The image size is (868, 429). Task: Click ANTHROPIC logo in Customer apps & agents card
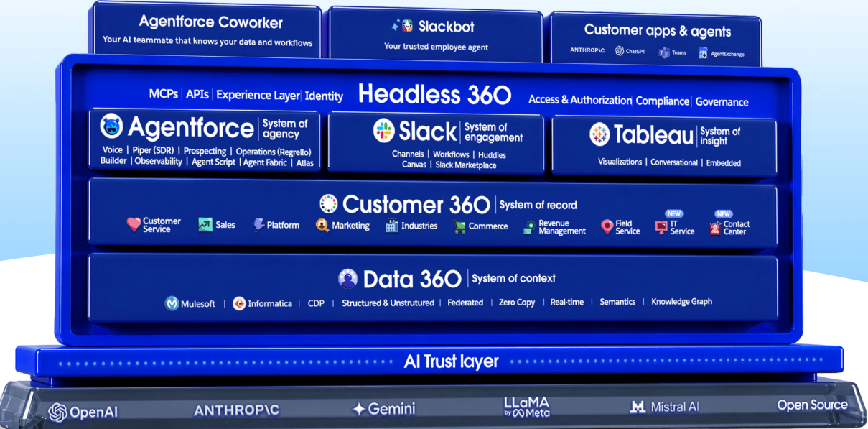tap(588, 50)
